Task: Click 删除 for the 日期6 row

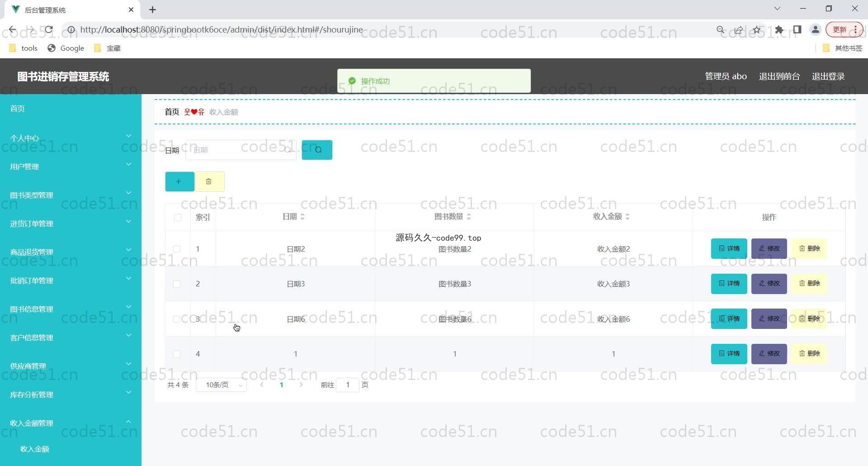Action: (x=809, y=319)
